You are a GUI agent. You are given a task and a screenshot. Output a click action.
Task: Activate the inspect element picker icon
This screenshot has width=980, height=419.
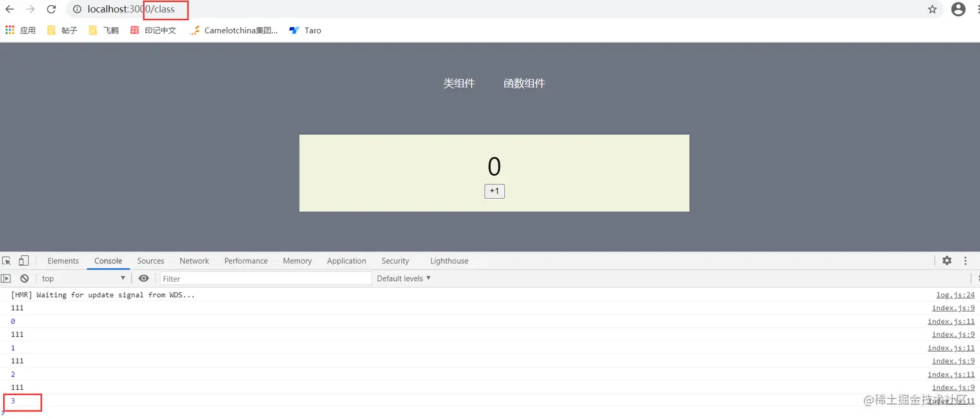pyautogui.click(x=7, y=260)
